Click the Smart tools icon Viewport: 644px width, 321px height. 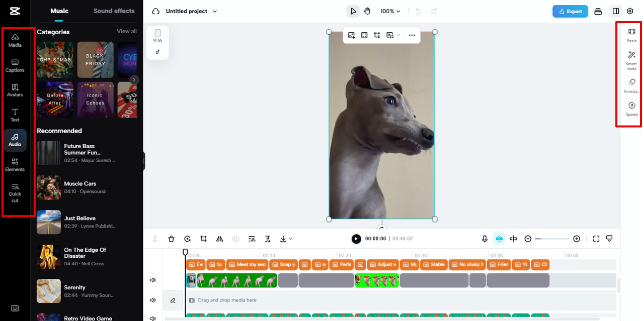(x=631, y=59)
